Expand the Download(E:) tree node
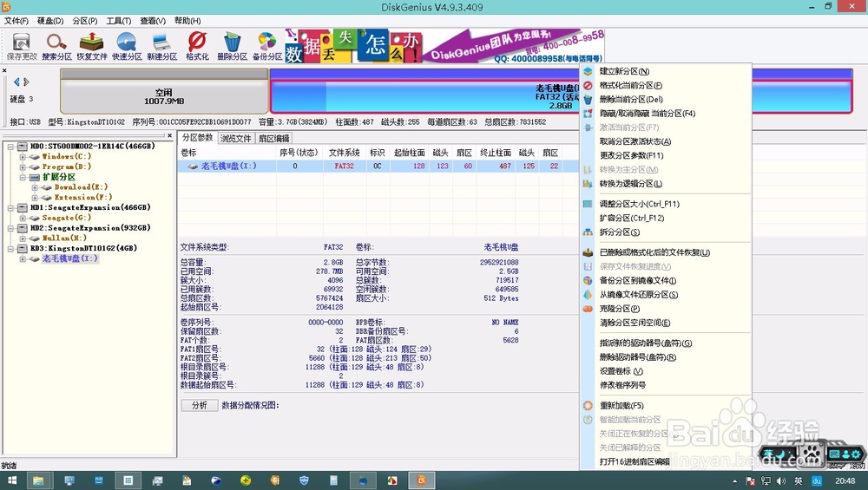The image size is (868, 490). click(x=35, y=187)
